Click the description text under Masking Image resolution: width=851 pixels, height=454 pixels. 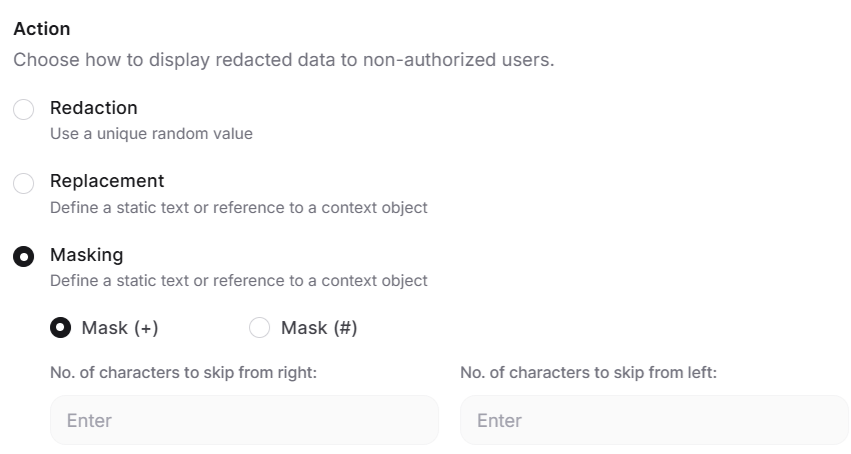tap(239, 281)
